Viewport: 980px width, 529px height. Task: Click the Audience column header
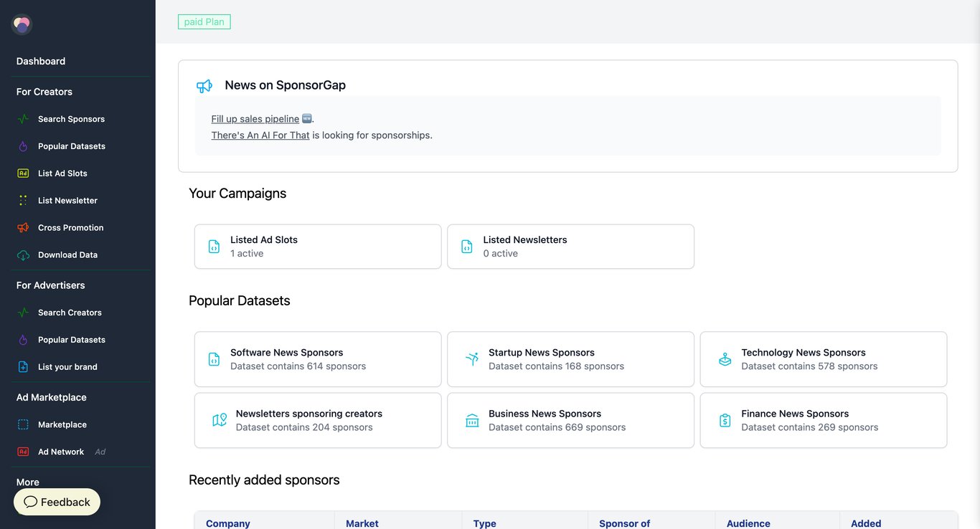[748, 523]
